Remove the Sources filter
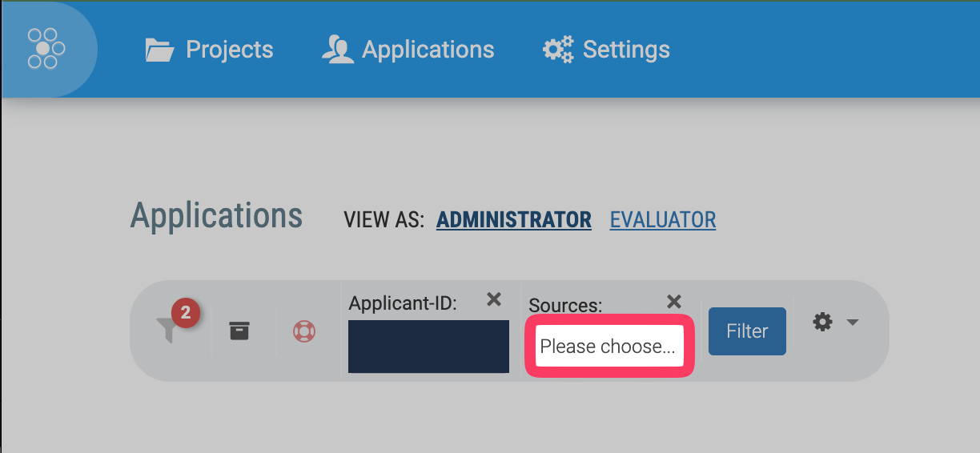Viewport: 980px width, 453px height. (674, 301)
